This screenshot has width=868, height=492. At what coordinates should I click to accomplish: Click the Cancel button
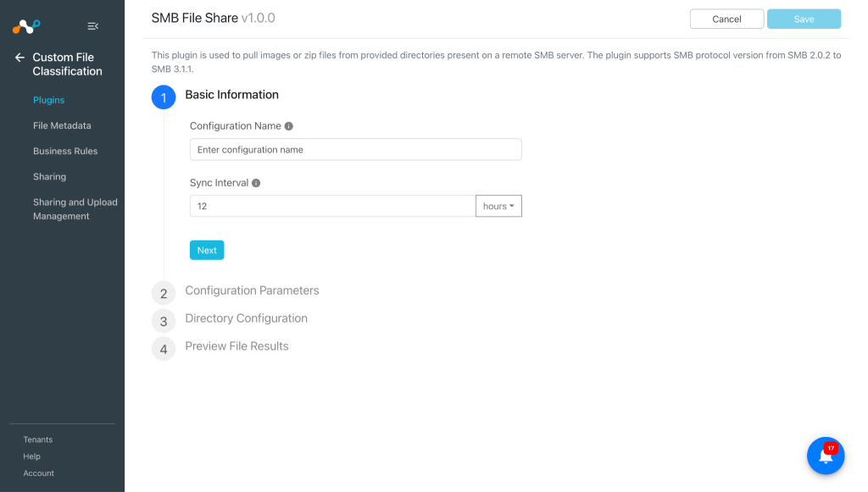point(726,19)
